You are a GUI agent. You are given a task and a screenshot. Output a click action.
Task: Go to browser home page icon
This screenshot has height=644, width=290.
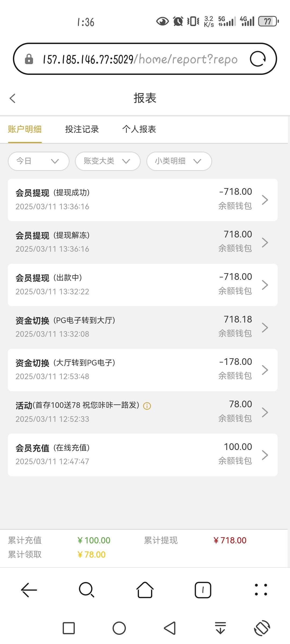tap(145, 590)
